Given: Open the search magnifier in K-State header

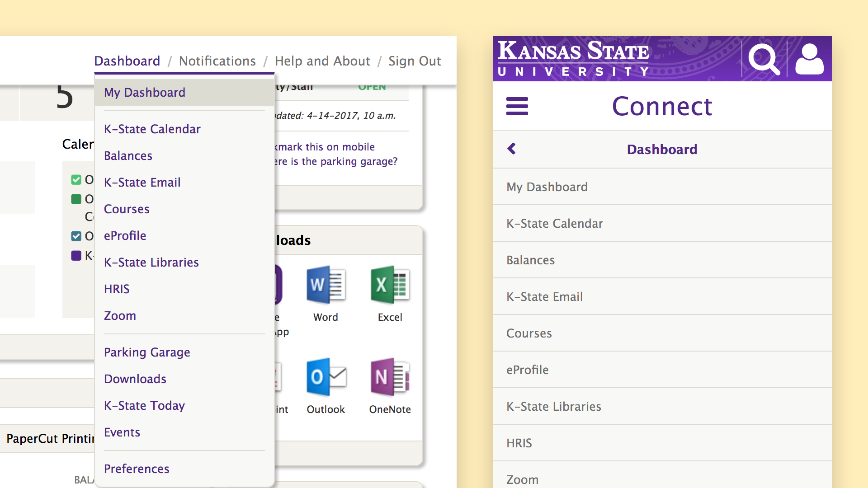Looking at the screenshot, I should (x=764, y=59).
